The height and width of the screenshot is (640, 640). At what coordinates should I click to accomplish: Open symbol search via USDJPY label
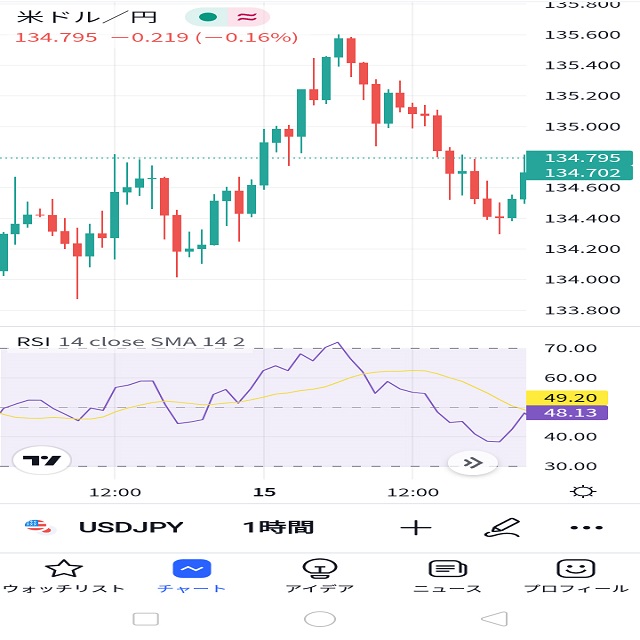coord(131,527)
